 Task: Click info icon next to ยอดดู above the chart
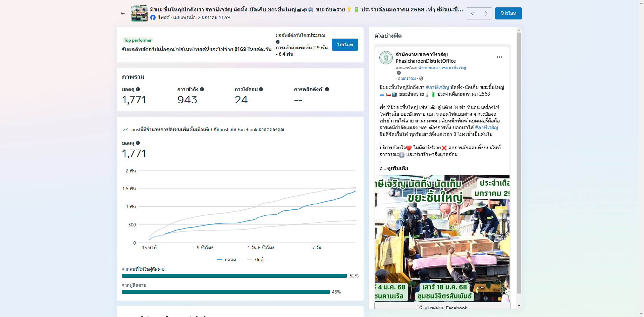click(x=138, y=143)
